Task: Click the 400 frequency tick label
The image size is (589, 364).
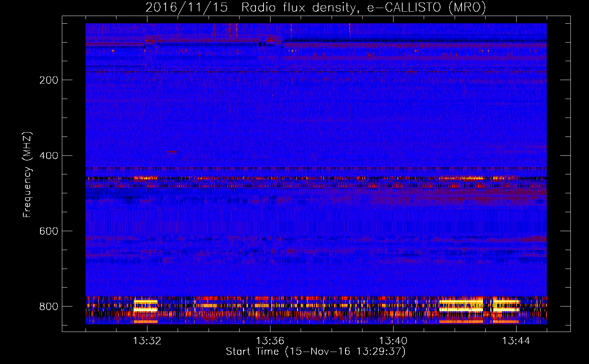Action: (49, 156)
